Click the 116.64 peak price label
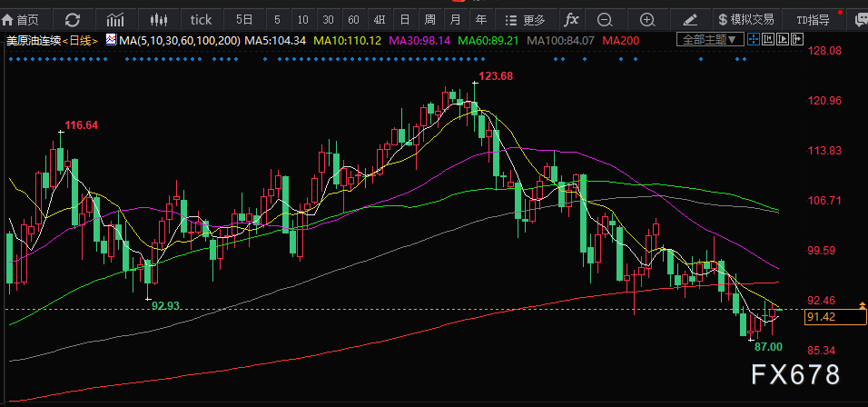The width and height of the screenshot is (868, 407). click(82, 125)
